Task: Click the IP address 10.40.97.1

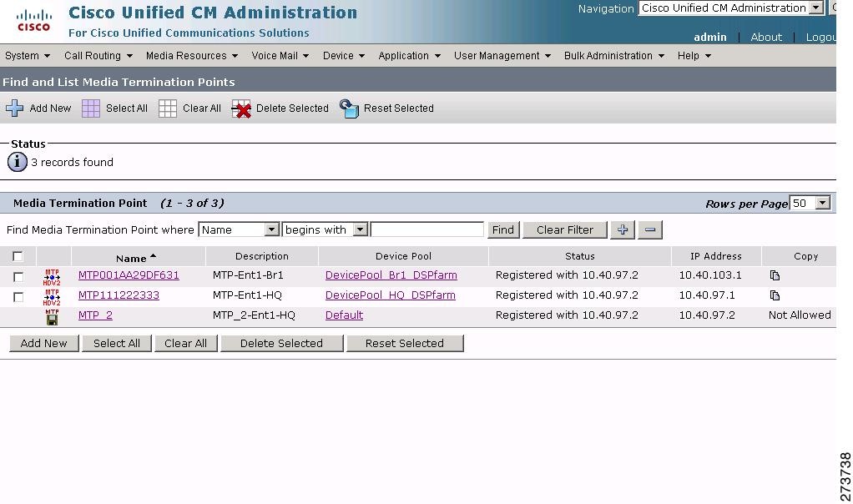Action: 707,295
